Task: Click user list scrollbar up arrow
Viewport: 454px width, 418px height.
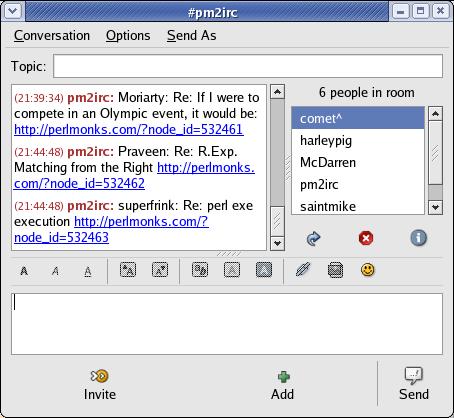Action: coord(435,114)
